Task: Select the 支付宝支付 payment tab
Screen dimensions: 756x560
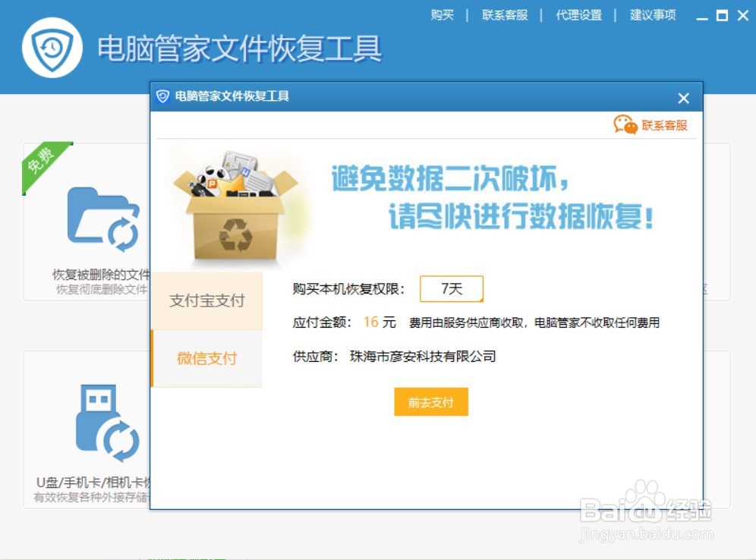Action: click(207, 300)
